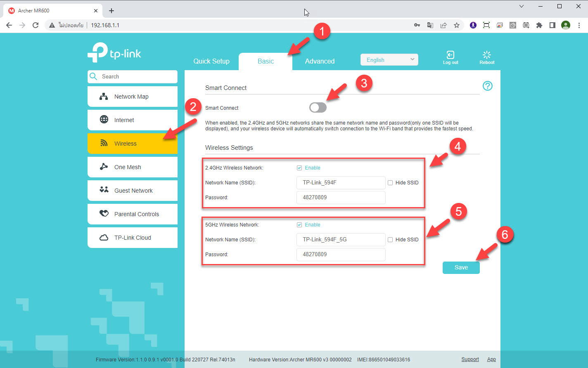Switch to the Basic tab
588x368 pixels.
(x=266, y=61)
